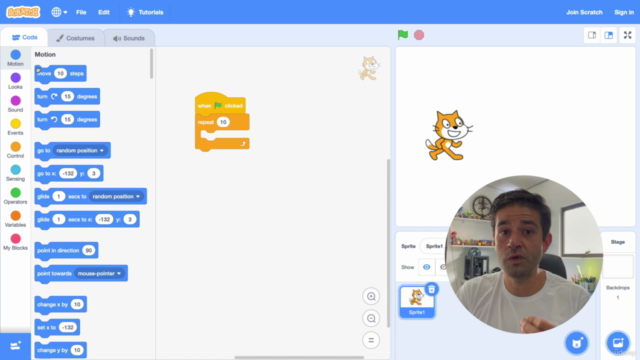Select the Sprite1 thumbnail
The width and height of the screenshot is (640, 360).
coord(417,302)
